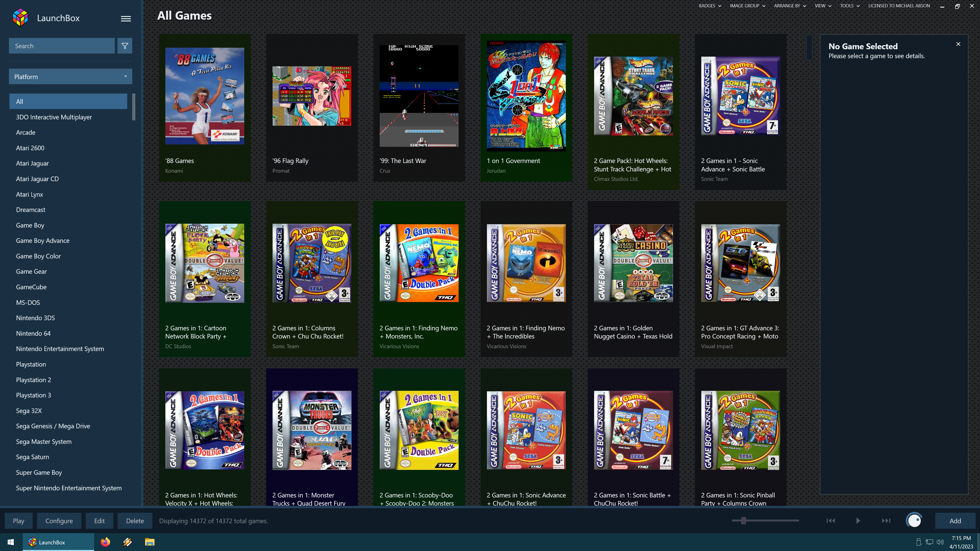Open the Tools dropdown menu
980x551 pixels.
point(850,6)
